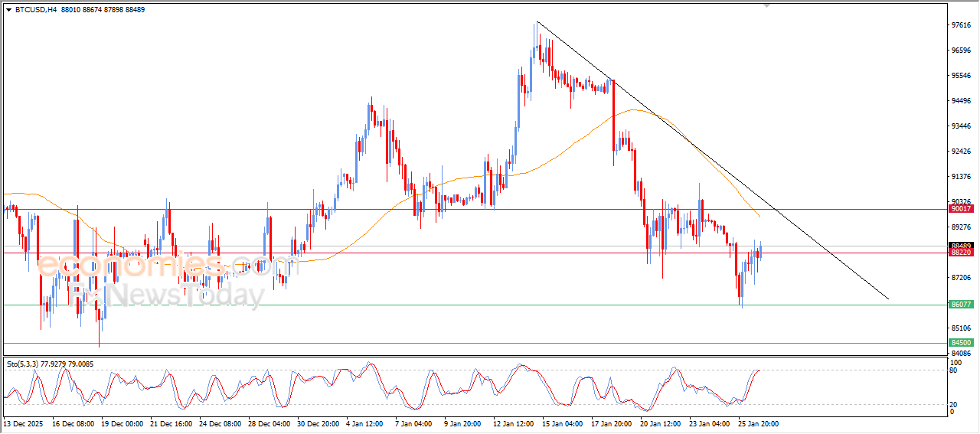Select the green 86077 price level tag
Image resolution: width=980 pixels, height=434 pixels.
961,305
